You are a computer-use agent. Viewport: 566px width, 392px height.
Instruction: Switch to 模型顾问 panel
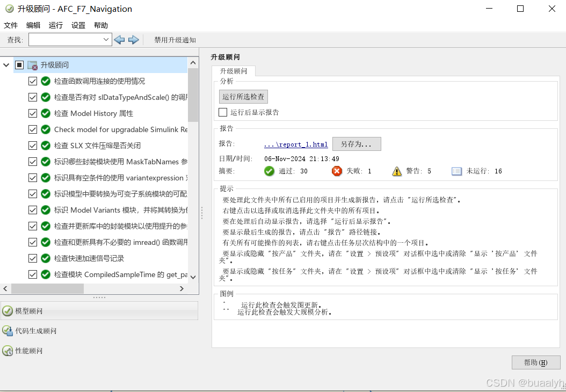tap(99, 311)
